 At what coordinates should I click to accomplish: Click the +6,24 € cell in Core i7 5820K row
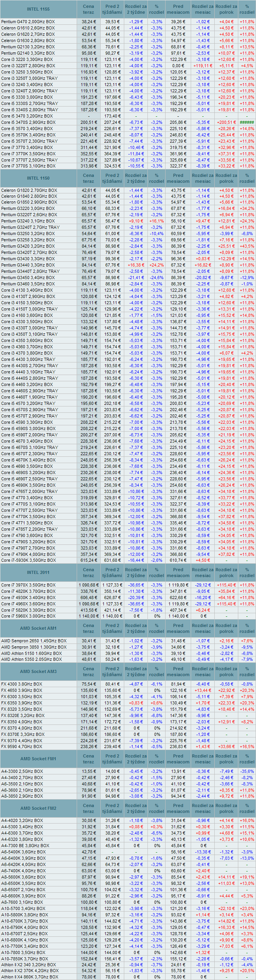click(203, 610)
